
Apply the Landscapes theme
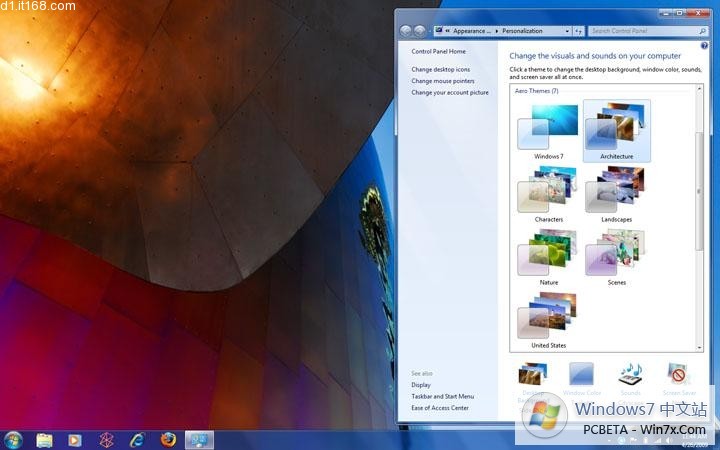pyautogui.click(x=617, y=195)
